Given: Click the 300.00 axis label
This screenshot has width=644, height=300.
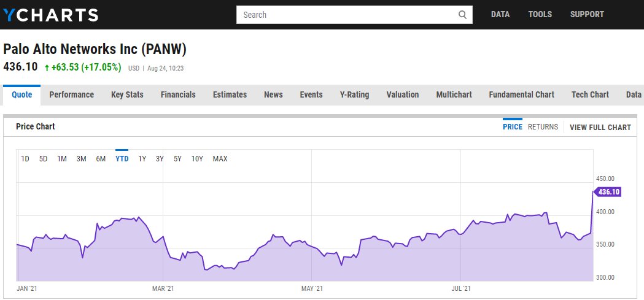Looking at the screenshot, I should pos(605,277).
